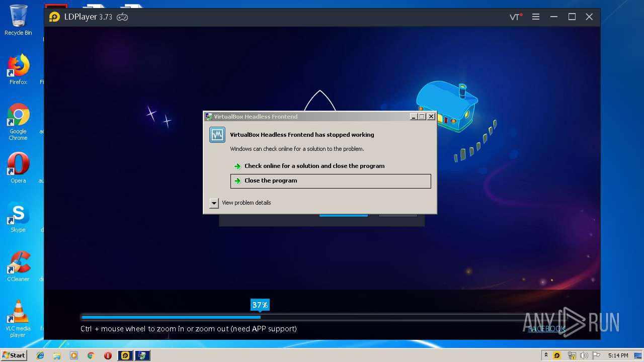Screen dimensions: 644x362
Task: Open the Windows Start menu
Action: coord(14,355)
